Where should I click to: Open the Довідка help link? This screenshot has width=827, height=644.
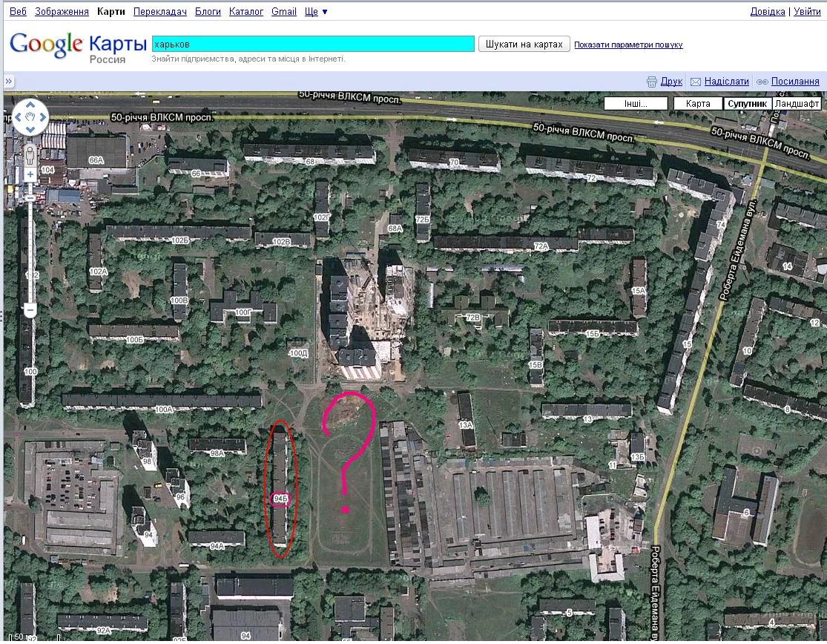pyautogui.click(x=768, y=12)
